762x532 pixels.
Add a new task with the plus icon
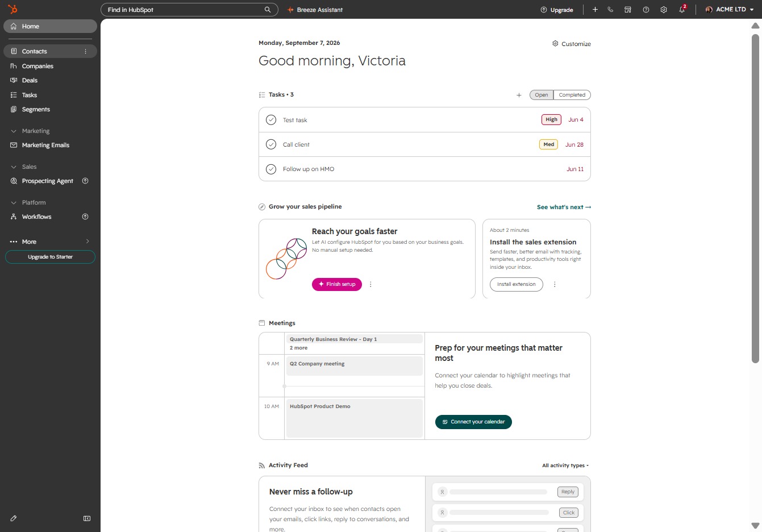(519, 95)
